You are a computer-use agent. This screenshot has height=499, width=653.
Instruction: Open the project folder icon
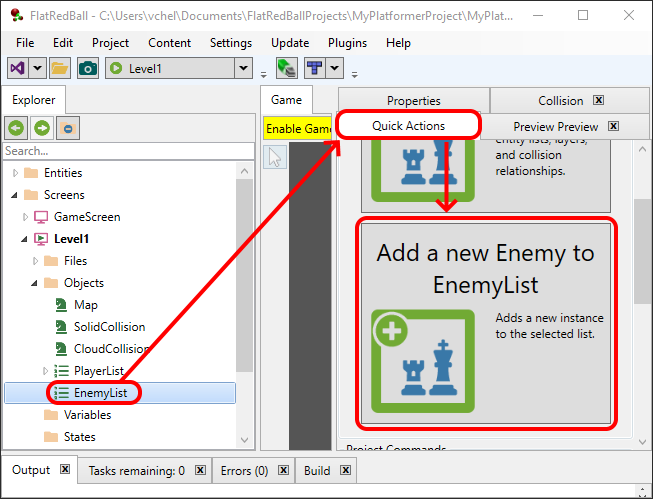point(60,68)
